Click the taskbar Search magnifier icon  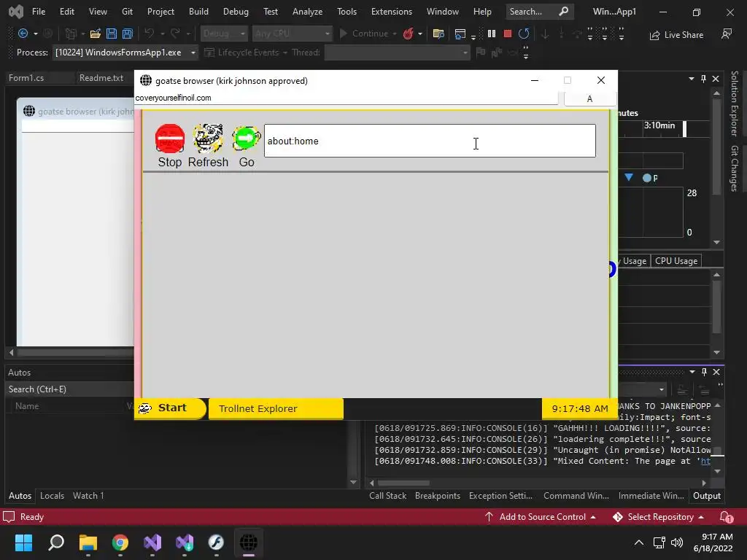(x=55, y=542)
